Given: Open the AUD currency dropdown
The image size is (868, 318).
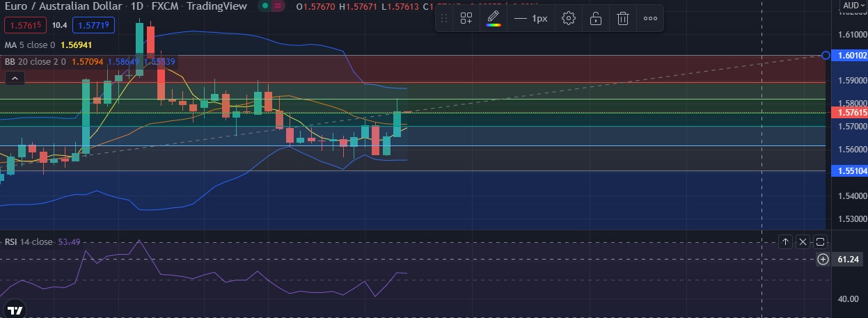Looking at the screenshot, I should click(x=853, y=6).
